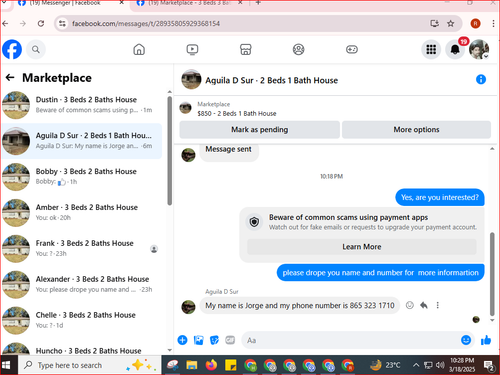
Task: React to Jorge's message with emoji
Action: pyautogui.click(x=410, y=305)
